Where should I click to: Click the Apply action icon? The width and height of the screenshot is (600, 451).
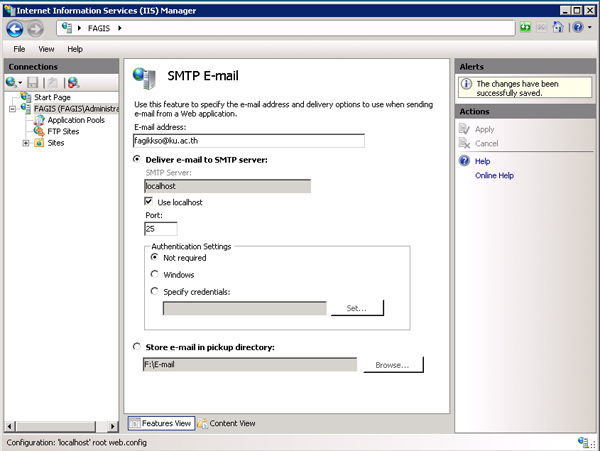coord(464,129)
